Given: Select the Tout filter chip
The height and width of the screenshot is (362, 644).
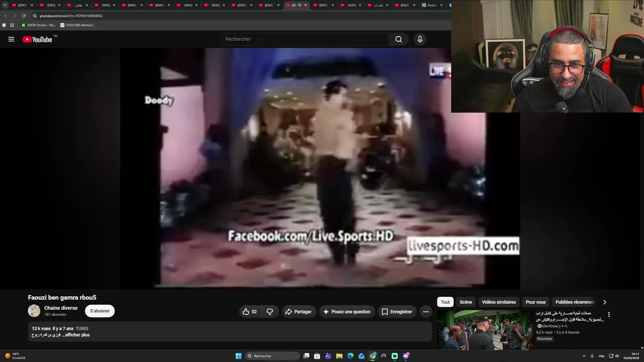Looking at the screenshot, I should [445, 302].
